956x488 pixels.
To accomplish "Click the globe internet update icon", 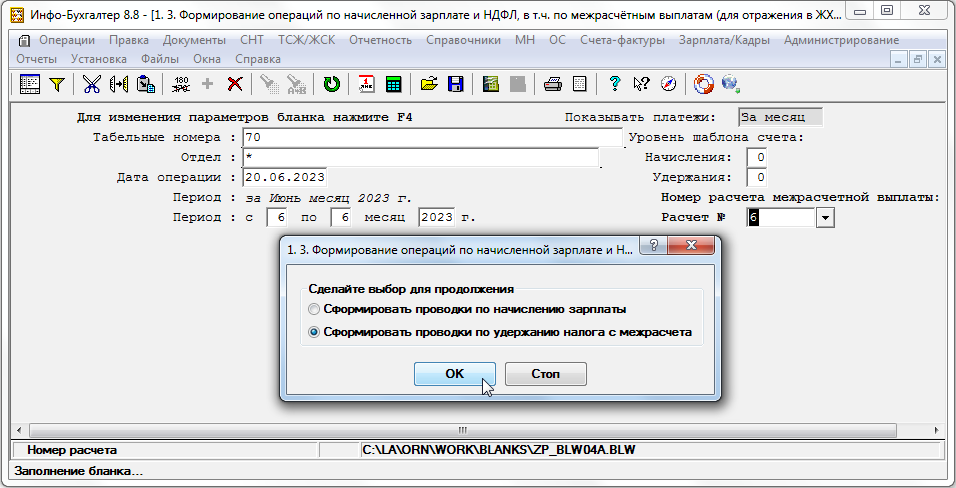I will pos(730,84).
